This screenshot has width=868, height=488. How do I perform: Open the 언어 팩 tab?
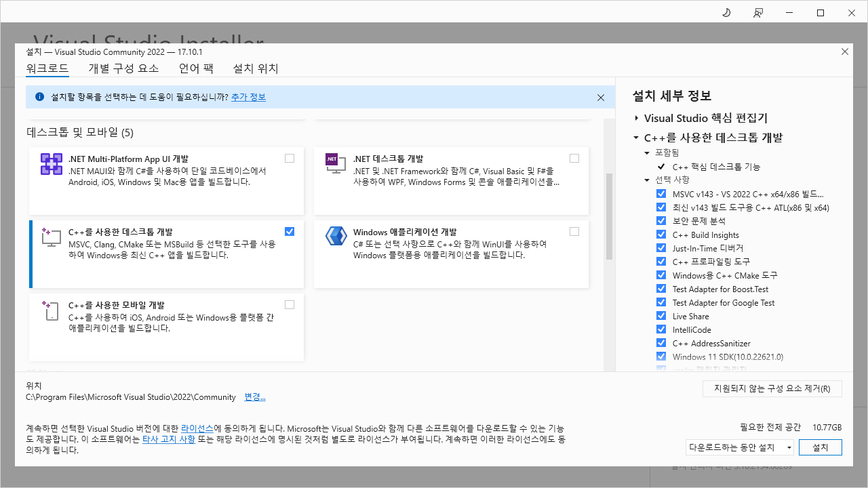[x=196, y=68]
